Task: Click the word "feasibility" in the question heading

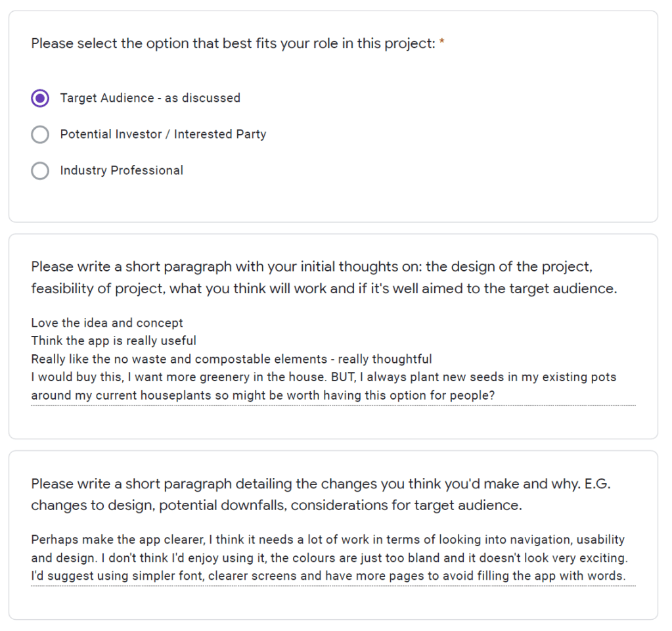Action: (x=62, y=289)
